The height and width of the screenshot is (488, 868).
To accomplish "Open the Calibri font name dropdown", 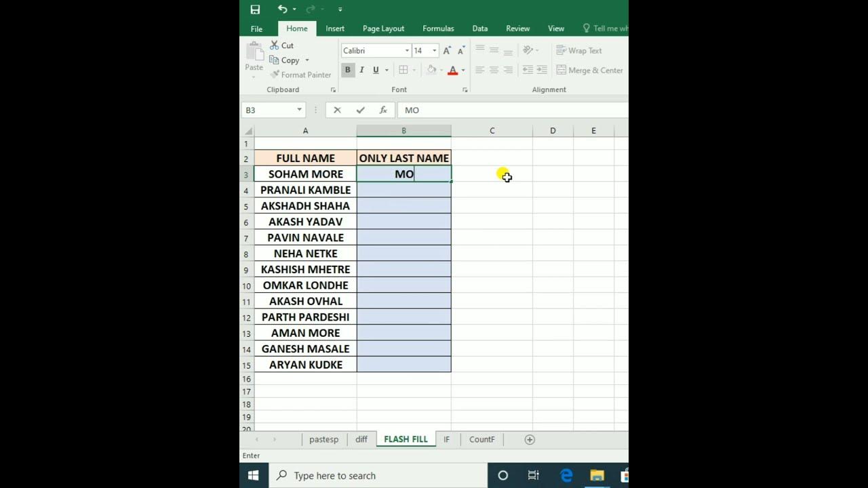I will tap(407, 51).
